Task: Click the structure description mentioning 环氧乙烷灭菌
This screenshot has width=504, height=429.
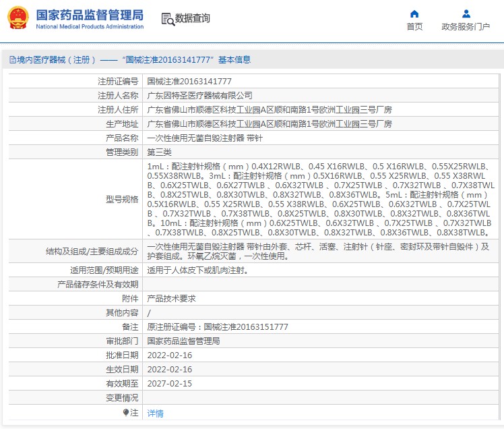Action: tap(318, 252)
